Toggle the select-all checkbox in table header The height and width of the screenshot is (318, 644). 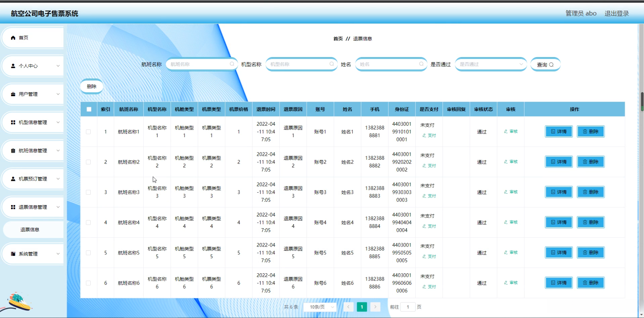pos(89,109)
